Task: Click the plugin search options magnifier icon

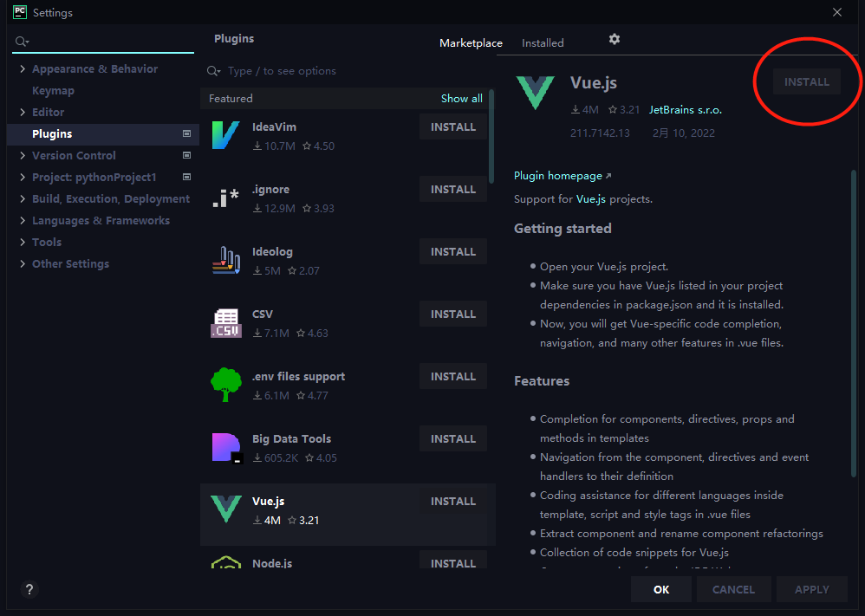Action: [x=213, y=71]
